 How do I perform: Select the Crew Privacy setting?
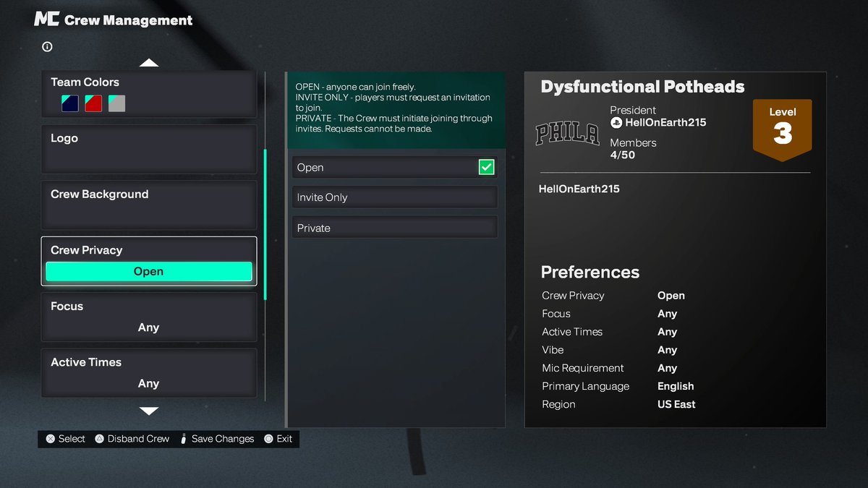pos(149,261)
